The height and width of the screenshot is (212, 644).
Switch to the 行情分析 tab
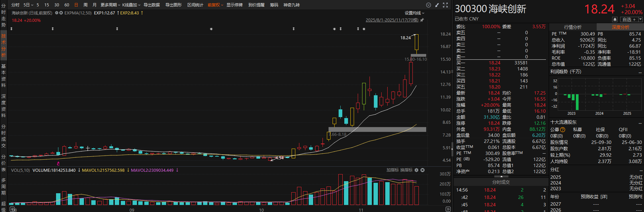coord(573,27)
